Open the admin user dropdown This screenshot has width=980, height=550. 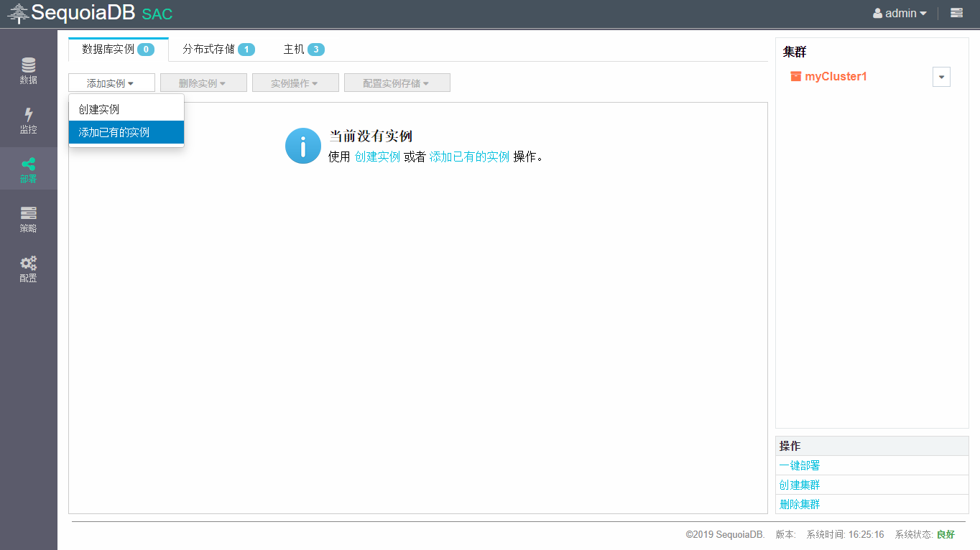point(899,13)
